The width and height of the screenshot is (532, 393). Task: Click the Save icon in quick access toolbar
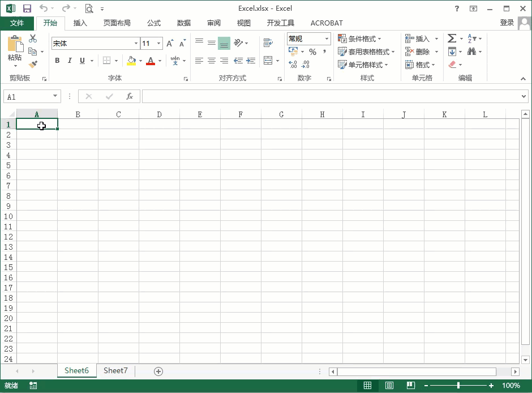27,8
